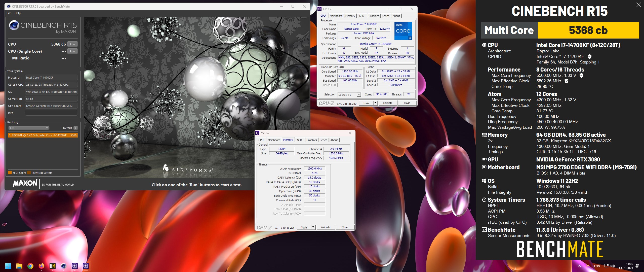Switch to Mainboard tab in upper CPU-Z window
644x272 pixels.
pos(336,16)
